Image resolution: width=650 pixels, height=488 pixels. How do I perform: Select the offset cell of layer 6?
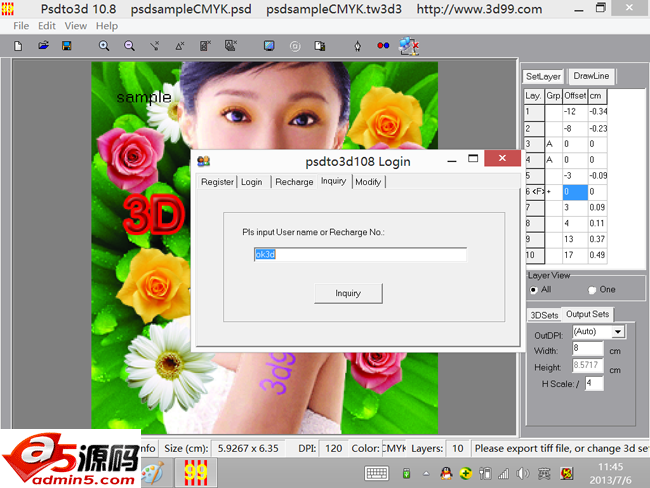(x=575, y=192)
